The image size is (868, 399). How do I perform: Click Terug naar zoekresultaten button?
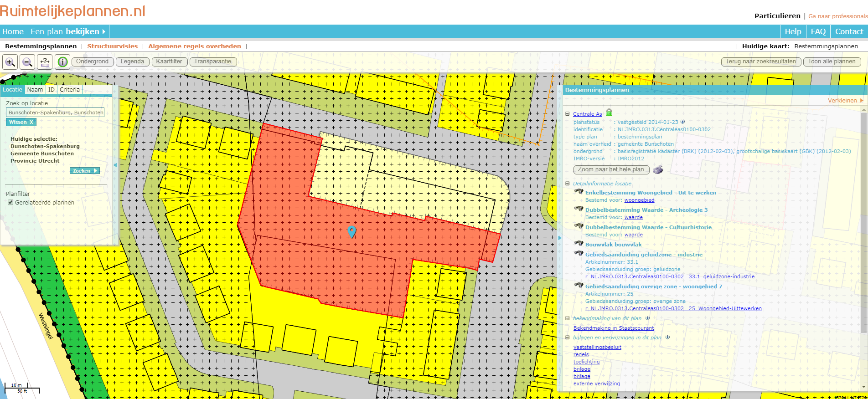tap(761, 62)
